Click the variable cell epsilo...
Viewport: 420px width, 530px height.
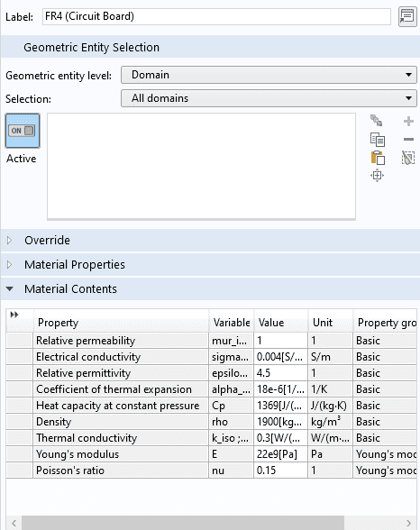point(232,373)
